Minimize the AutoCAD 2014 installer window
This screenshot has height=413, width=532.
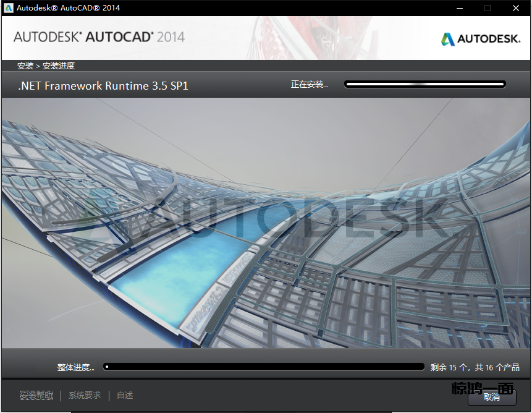pos(459,8)
